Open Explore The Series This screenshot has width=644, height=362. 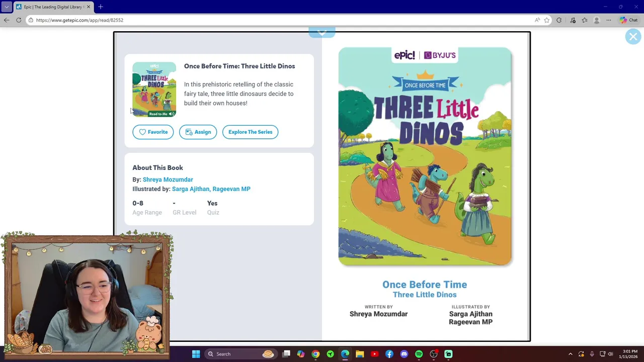pyautogui.click(x=250, y=132)
